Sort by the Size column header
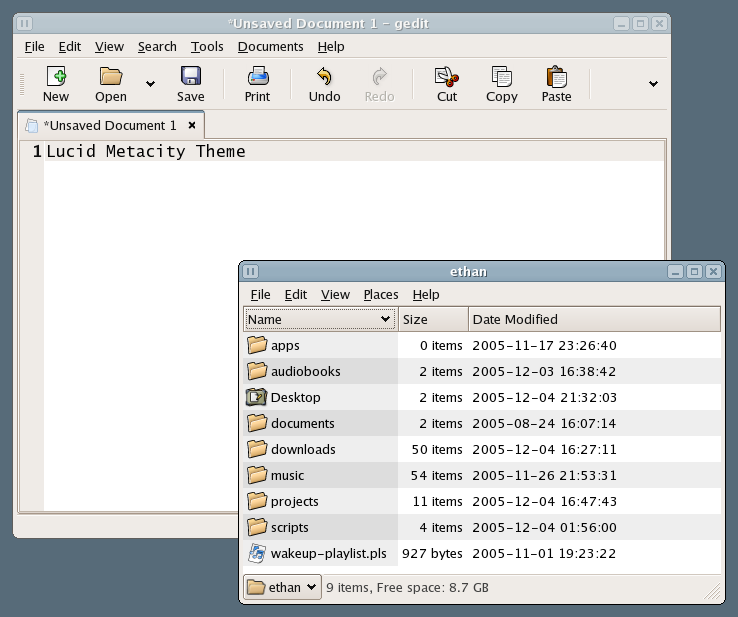This screenshot has width=738, height=617. click(x=433, y=320)
